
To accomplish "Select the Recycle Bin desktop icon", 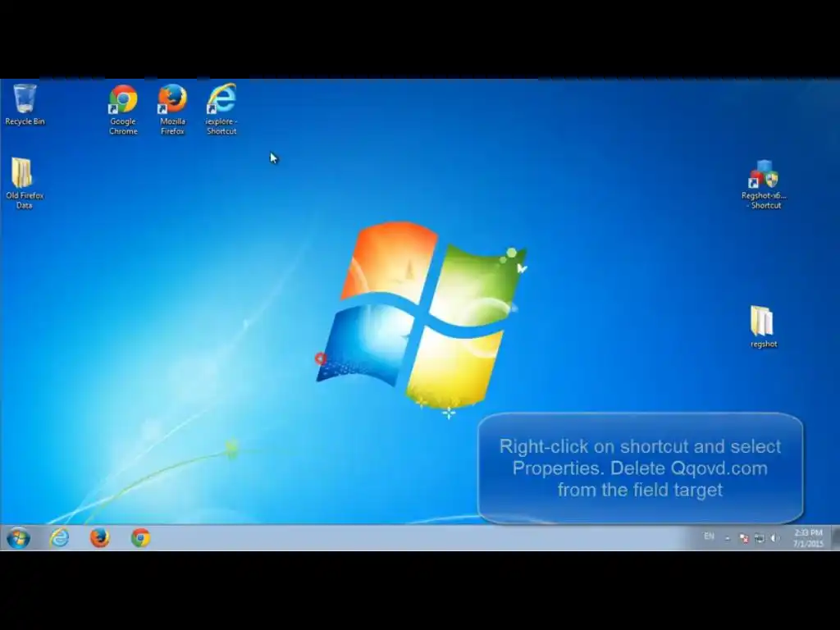I will (x=25, y=105).
